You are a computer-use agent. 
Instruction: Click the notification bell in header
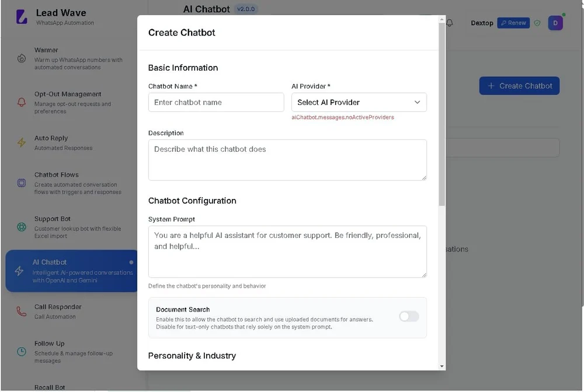click(450, 23)
